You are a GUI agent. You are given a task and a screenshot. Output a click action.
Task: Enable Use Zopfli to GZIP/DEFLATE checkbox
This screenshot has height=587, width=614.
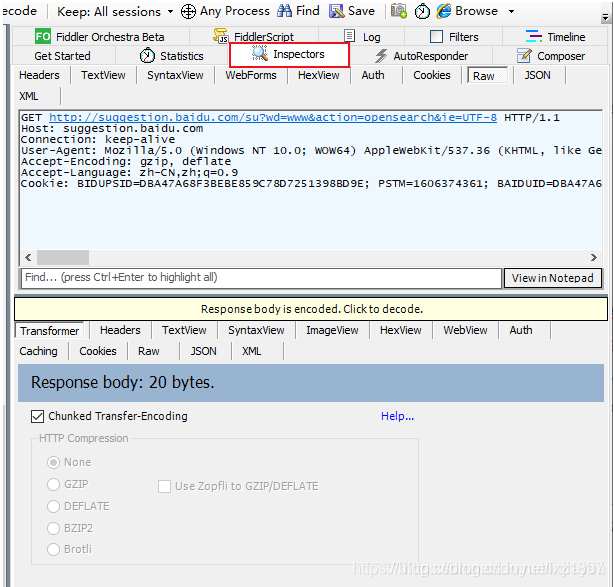pos(164,486)
